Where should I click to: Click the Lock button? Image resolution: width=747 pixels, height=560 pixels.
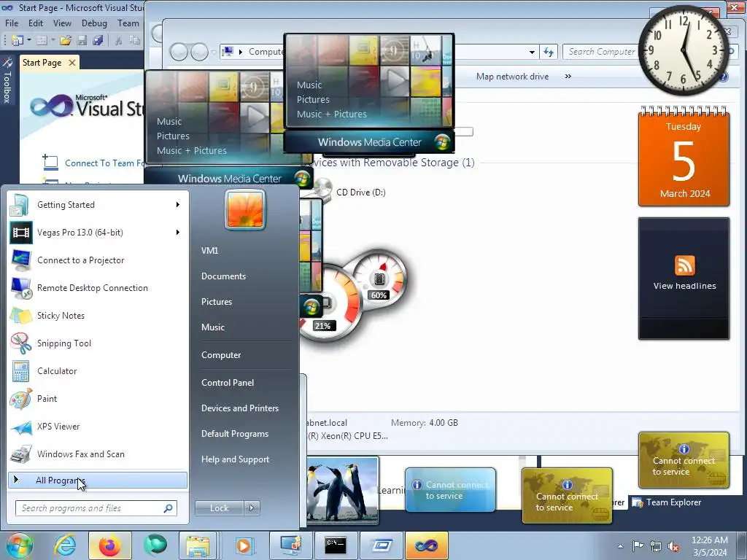click(219, 508)
